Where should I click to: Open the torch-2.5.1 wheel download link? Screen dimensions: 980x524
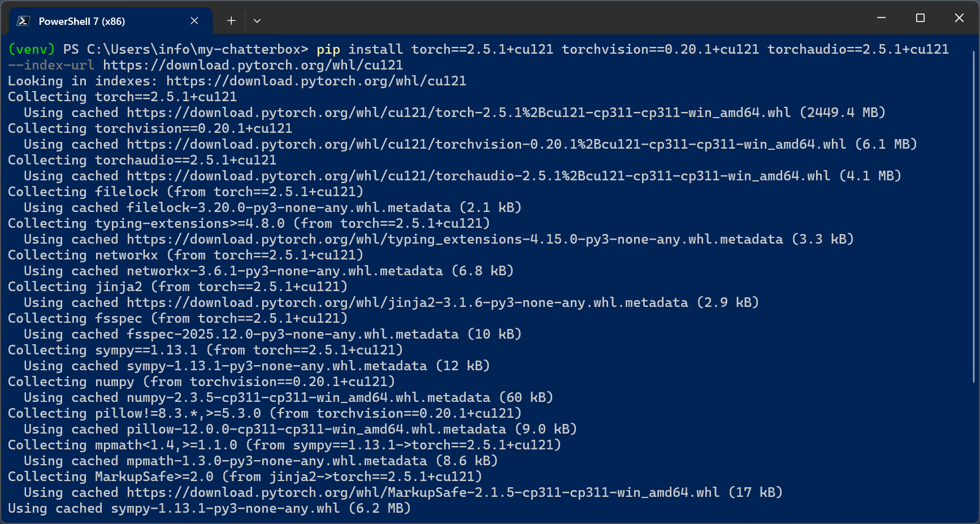coord(458,112)
